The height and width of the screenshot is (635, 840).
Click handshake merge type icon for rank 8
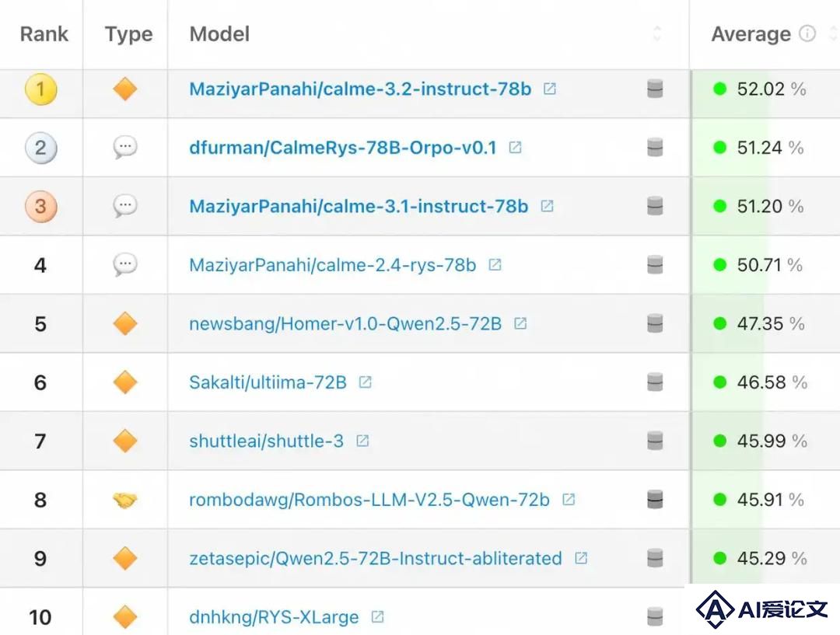(125, 500)
